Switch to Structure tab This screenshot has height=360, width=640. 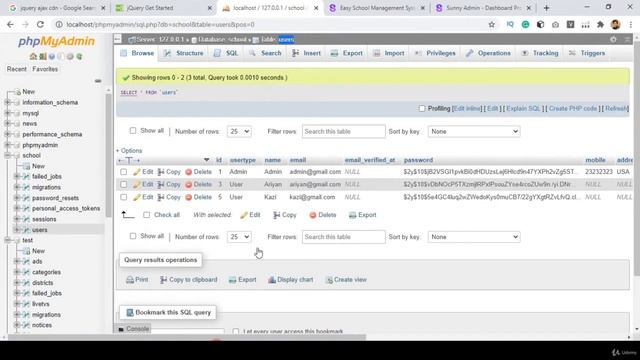coord(184,53)
